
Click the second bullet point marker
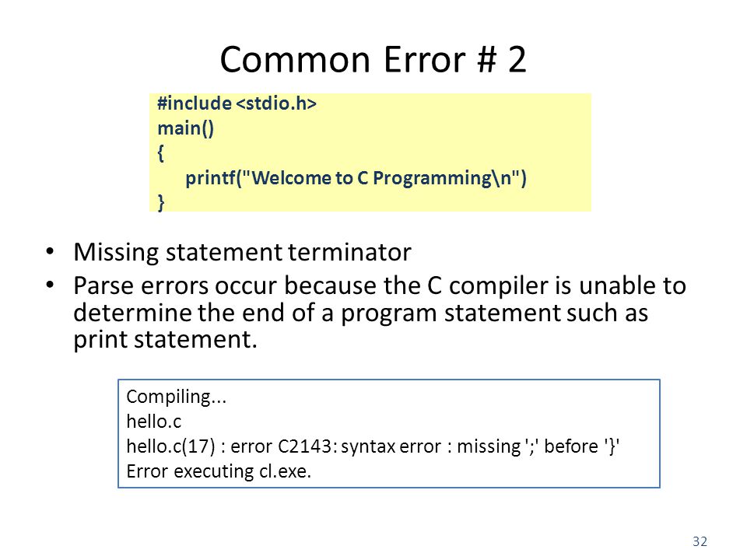pyautogui.click(x=50, y=285)
